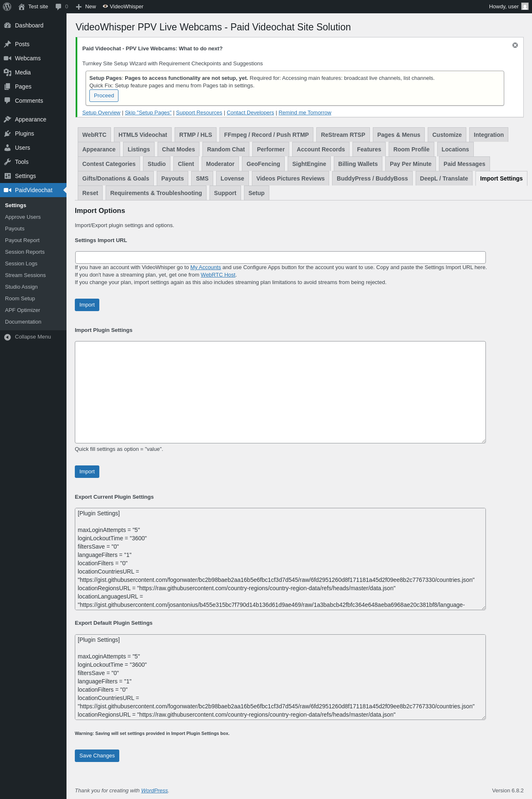Click the Save Changes button

tap(97, 756)
